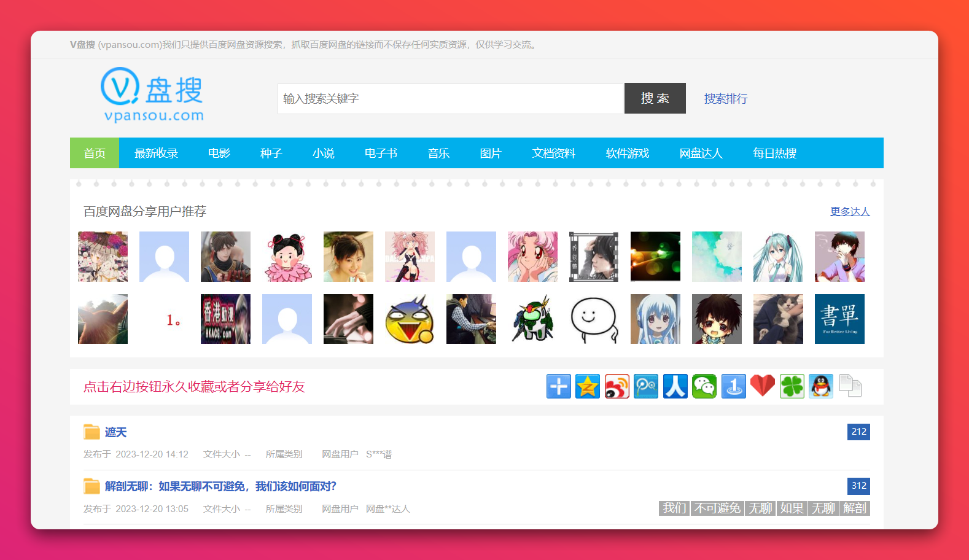Click the 更多达人 link
This screenshot has width=969, height=560.
(850, 211)
